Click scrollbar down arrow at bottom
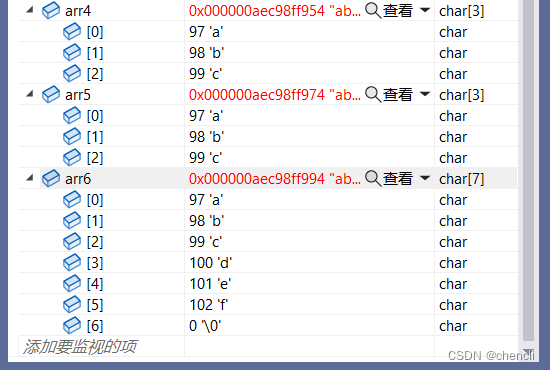The image size is (550, 370). [x=528, y=352]
